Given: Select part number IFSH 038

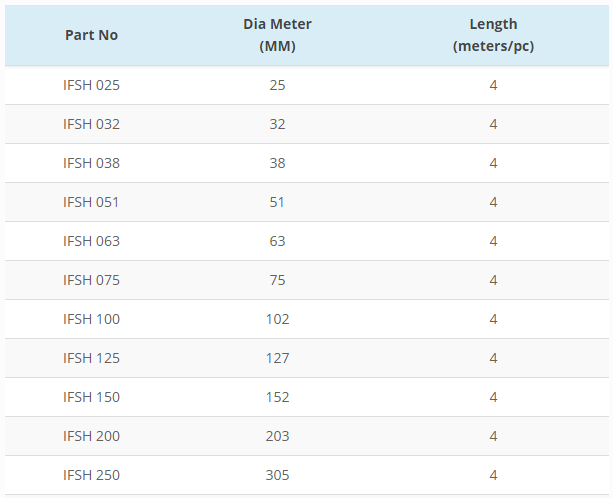Looking at the screenshot, I should (91, 163).
